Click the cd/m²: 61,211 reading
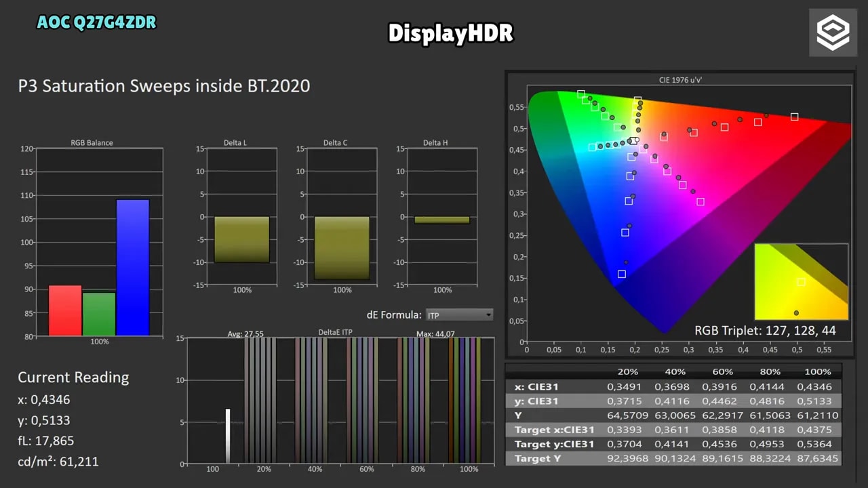 click(x=58, y=462)
